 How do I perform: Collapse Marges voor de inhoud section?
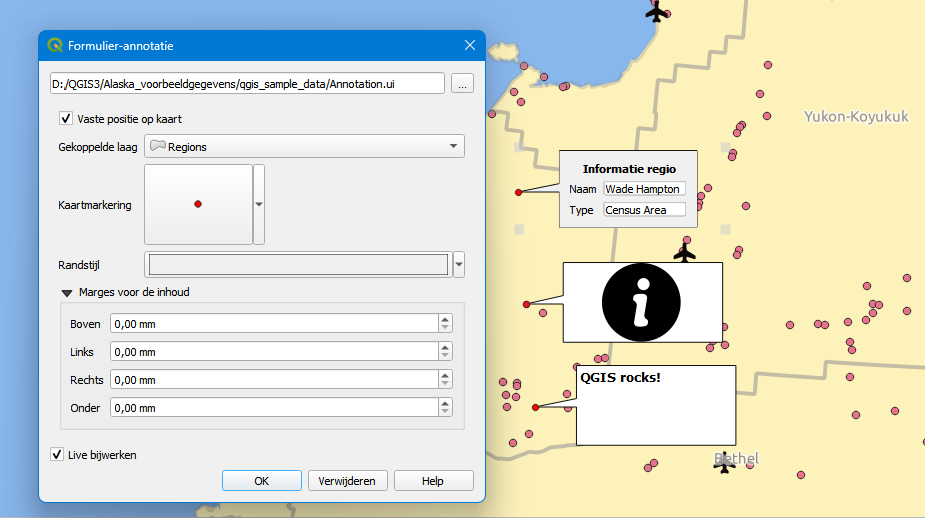pos(67,293)
